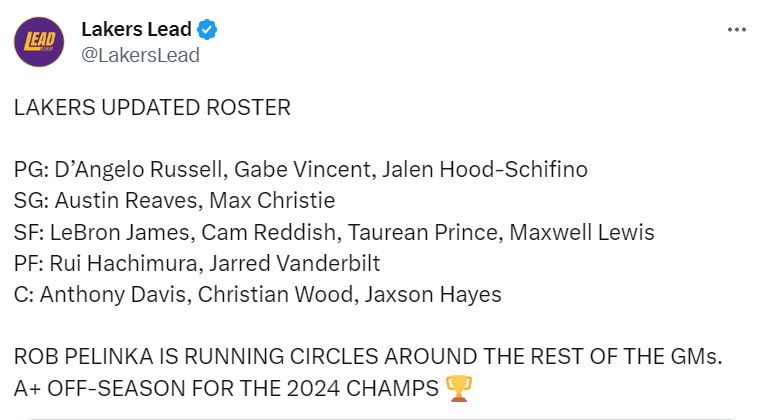Click Gabe Vincent in the roster
The image size is (769, 420).
point(303,169)
